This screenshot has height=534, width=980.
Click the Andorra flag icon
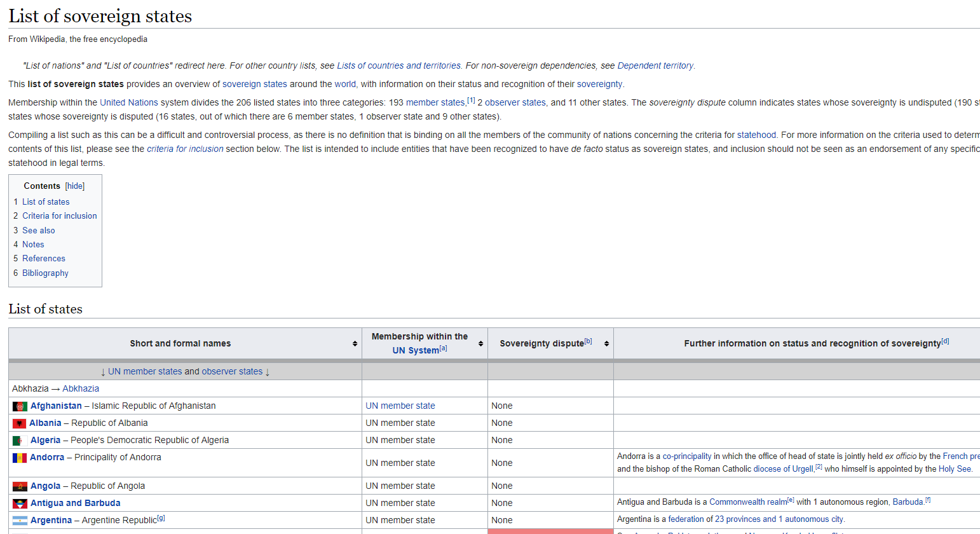tap(20, 458)
